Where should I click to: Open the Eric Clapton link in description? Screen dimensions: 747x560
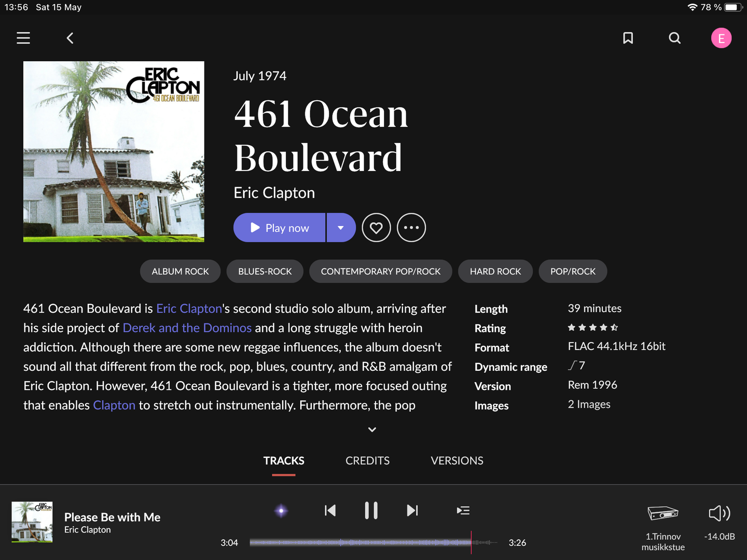(x=189, y=309)
